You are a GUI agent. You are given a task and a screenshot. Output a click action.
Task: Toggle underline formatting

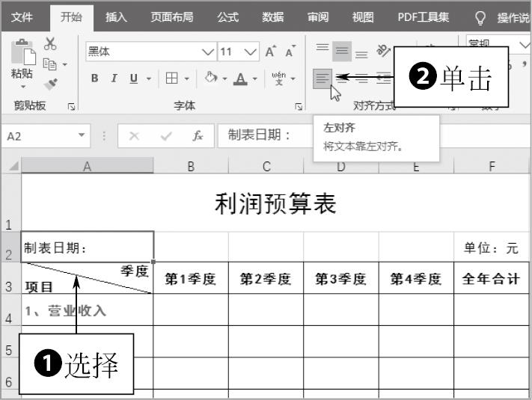[134, 79]
